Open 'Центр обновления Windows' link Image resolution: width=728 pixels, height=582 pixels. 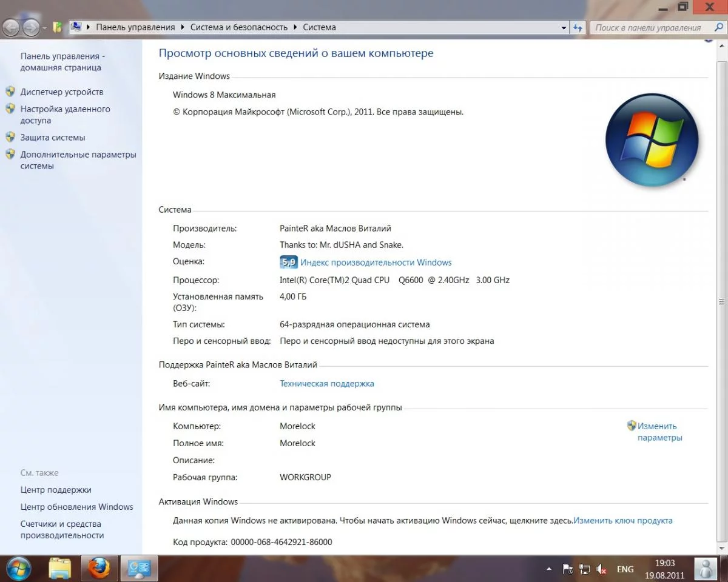(x=77, y=507)
